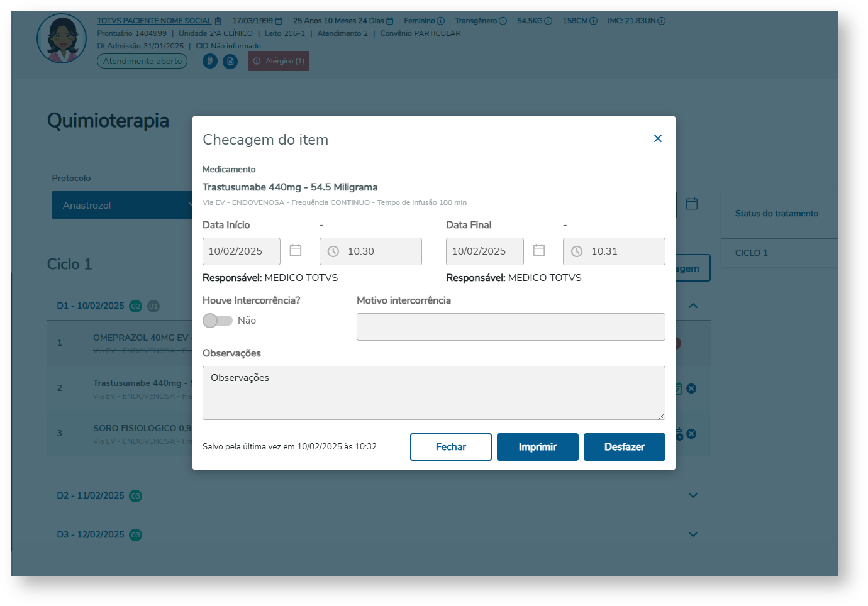Viewport: 868px width, 606px height.
Task: Open the Anastrozol protocol dropdown
Action: 123,205
